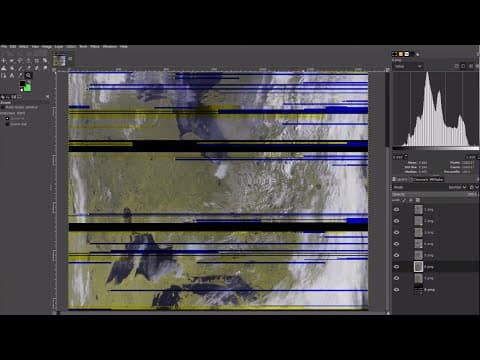480x360 pixels.
Task: Select the Crop tool
Action: click(37, 61)
